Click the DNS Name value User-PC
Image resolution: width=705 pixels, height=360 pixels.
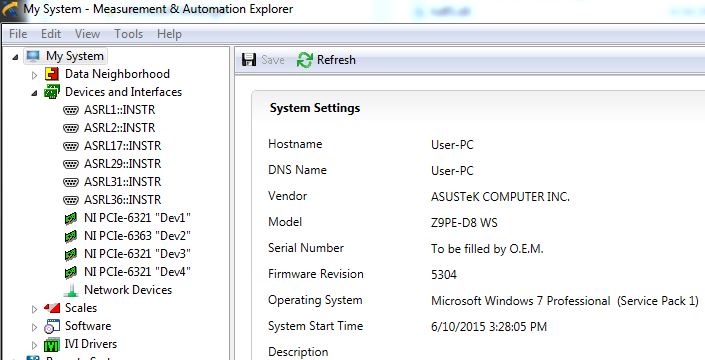pyautogui.click(x=452, y=171)
